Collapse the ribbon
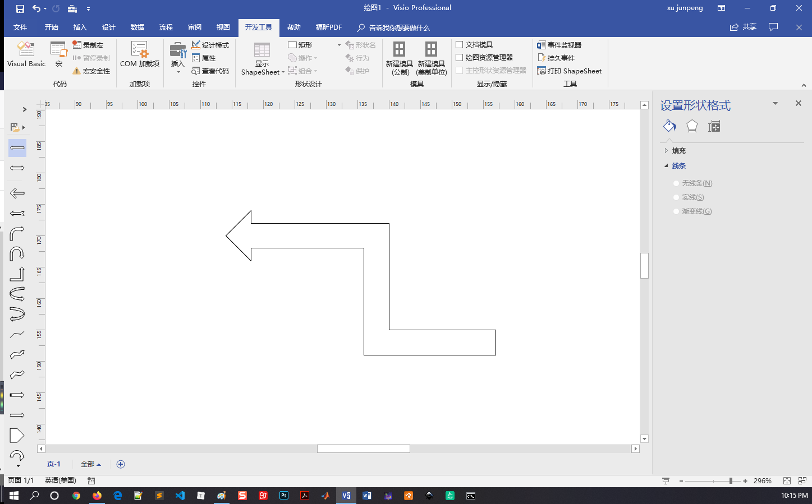This screenshot has width=812, height=504. 804,85
